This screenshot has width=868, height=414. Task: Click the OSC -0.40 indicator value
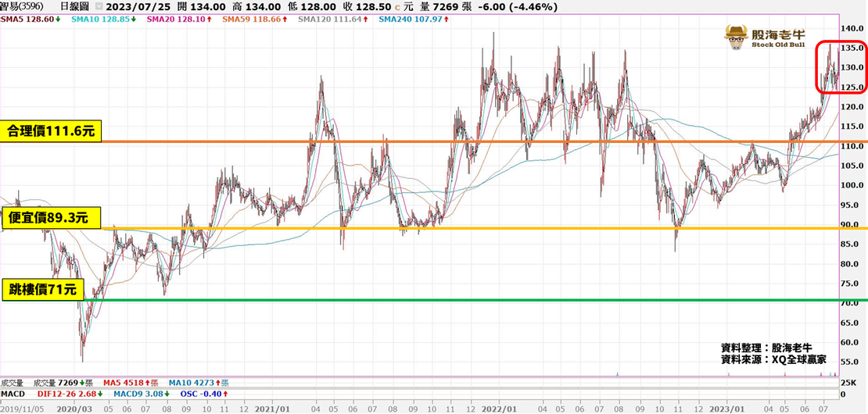click(x=201, y=394)
